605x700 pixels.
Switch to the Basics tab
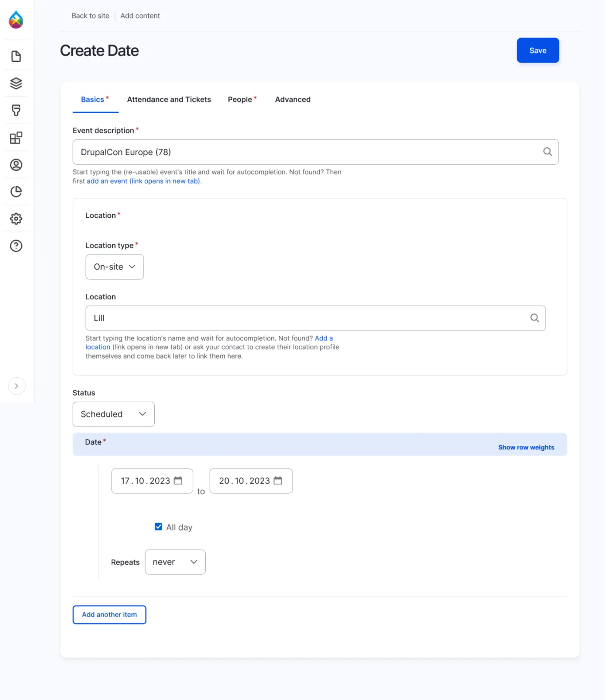[95, 99]
